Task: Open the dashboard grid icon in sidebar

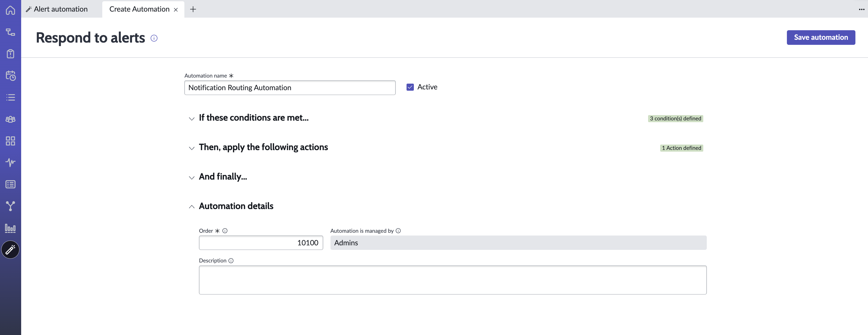Action: (x=10, y=141)
